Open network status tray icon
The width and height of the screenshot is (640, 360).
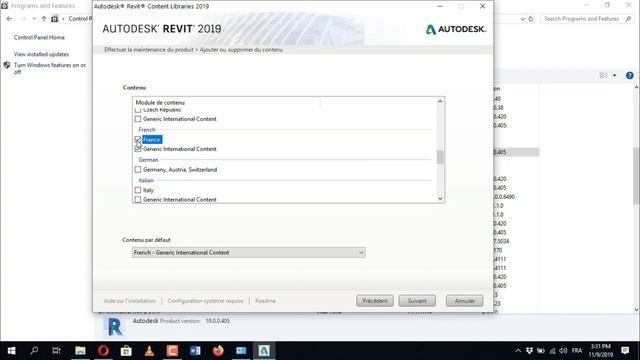552,351
